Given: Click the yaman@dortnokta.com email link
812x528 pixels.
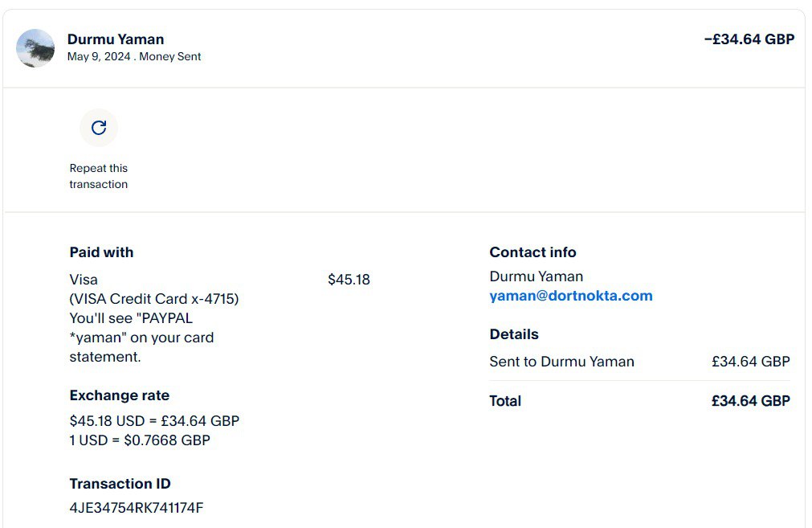Looking at the screenshot, I should click(x=570, y=296).
